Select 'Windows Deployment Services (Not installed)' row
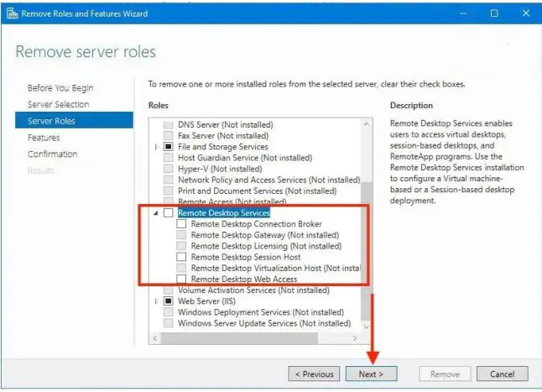 [261, 312]
